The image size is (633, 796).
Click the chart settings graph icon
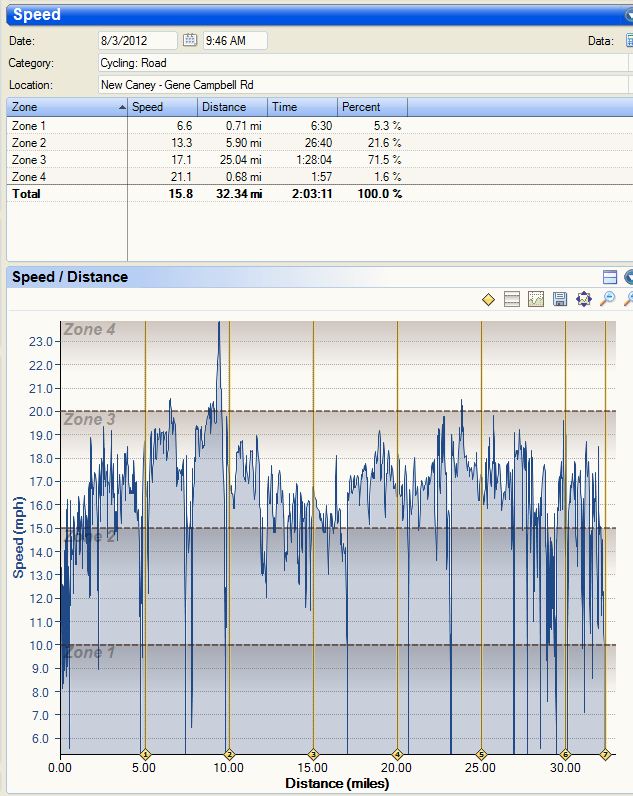[536, 299]
